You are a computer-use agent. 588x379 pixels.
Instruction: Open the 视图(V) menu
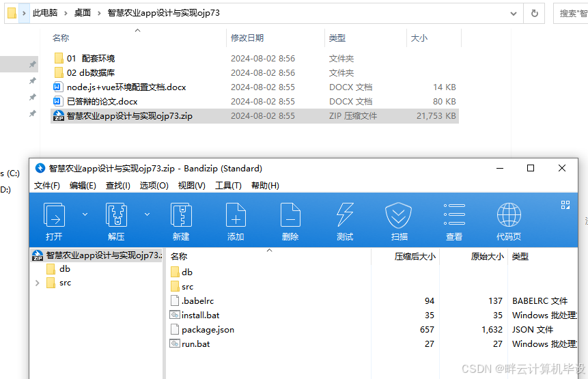coord(192,186)
